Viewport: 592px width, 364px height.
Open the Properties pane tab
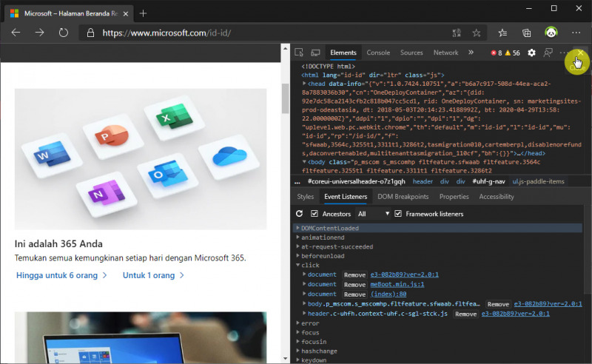coord(454,197)
